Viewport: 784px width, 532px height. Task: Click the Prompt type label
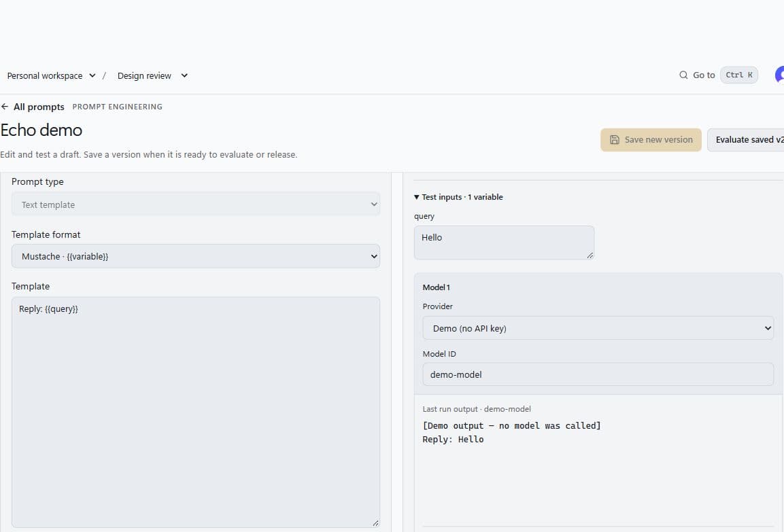pyautogui.click(x=37, y=182)
